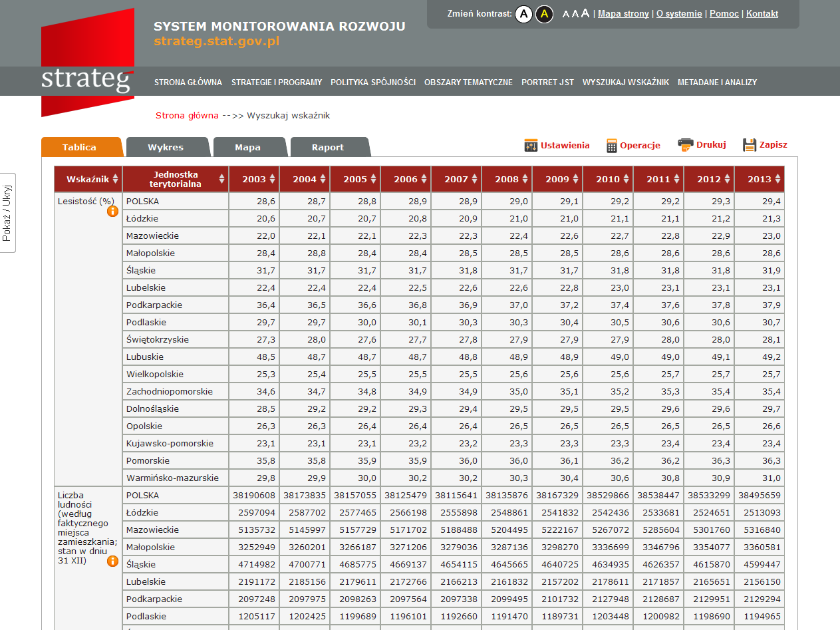Select the medium font size A
Viewport: 840px width, 630px height.
[575, 14]
